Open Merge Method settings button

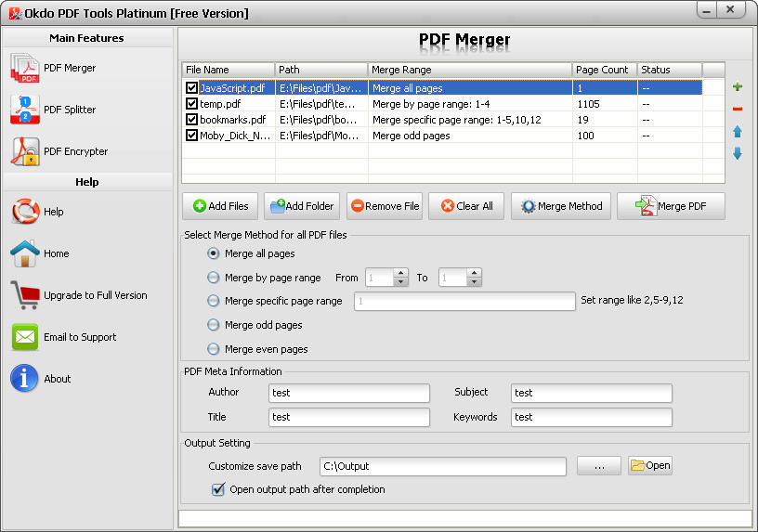coord(561,206)
